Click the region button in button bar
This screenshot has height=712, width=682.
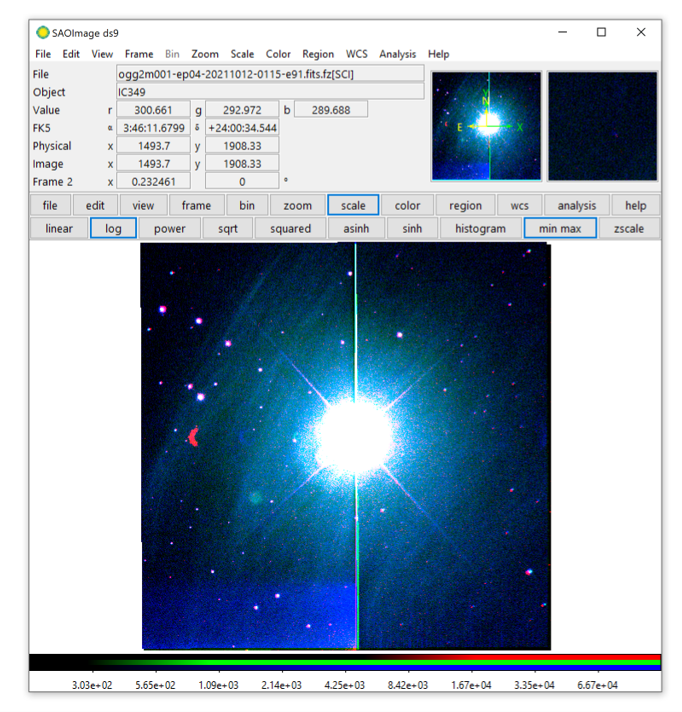tap(465, 205)
